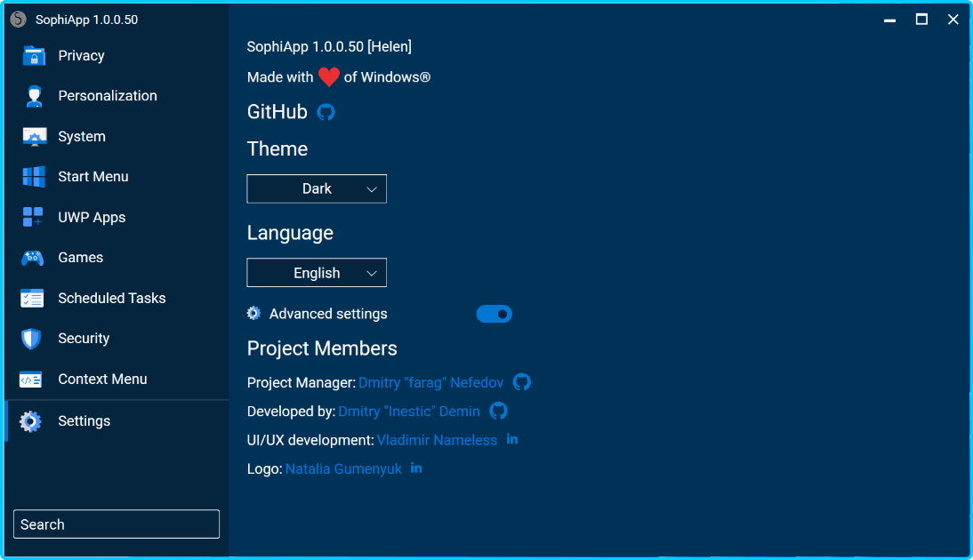Click the Games controller icon in sidebar
Image resolution: width=973 pixels, height=560 pixels.
(33, 258)
